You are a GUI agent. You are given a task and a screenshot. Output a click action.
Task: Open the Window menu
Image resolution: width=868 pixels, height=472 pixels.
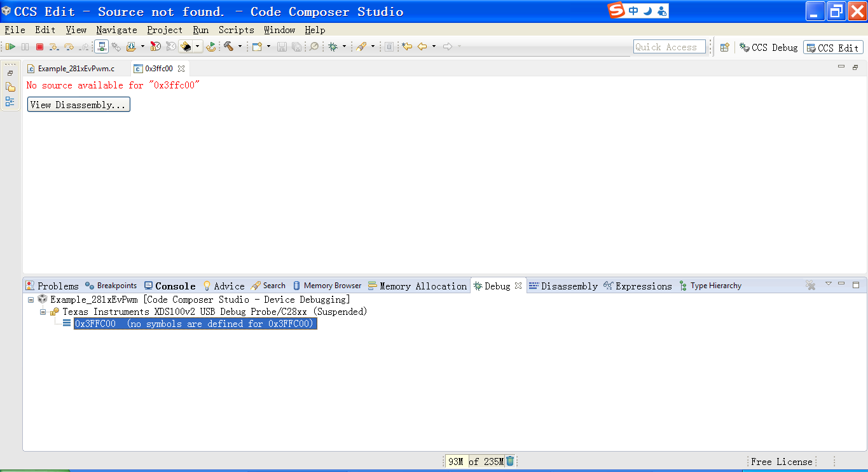click(280, 30)
